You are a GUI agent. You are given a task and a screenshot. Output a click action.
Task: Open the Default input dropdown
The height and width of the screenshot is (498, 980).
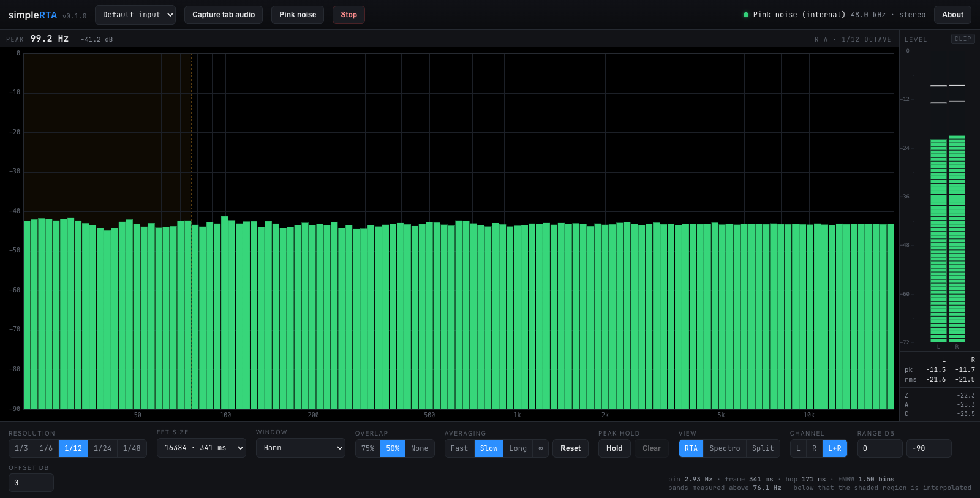[135, 15]
